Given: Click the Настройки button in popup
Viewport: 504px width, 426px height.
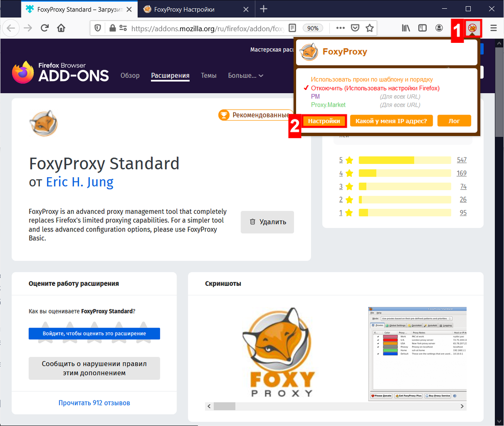Looking at the screenshot, I should (324, 121).
